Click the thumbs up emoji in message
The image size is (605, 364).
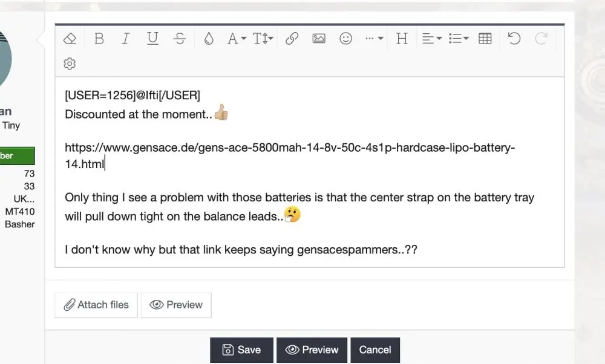(221, 112)
